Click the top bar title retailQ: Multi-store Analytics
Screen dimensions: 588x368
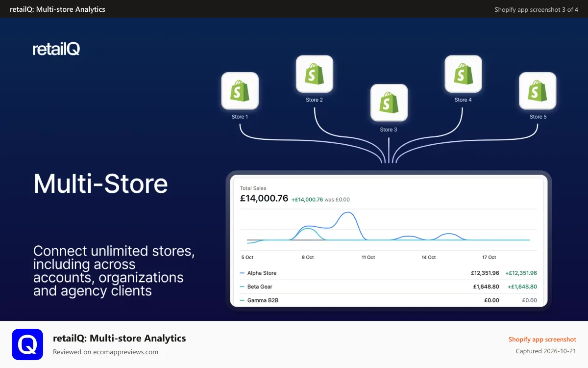(x=57, y=9)
